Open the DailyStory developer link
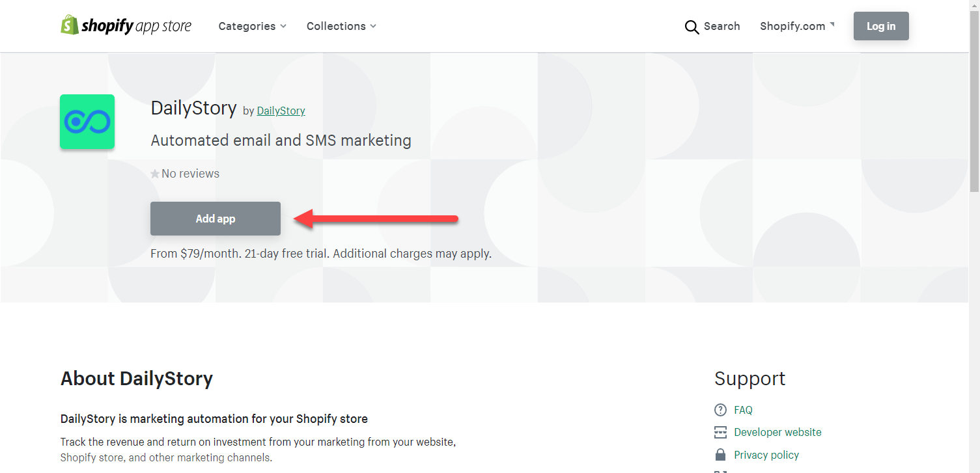Image resolution: width=980 pixels, height=473 pixels. click(x=281, y=111)
